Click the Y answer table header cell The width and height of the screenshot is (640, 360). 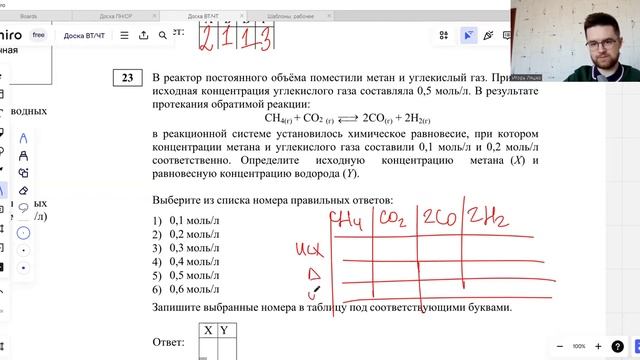pyautogui.click(x=227, y=330)
